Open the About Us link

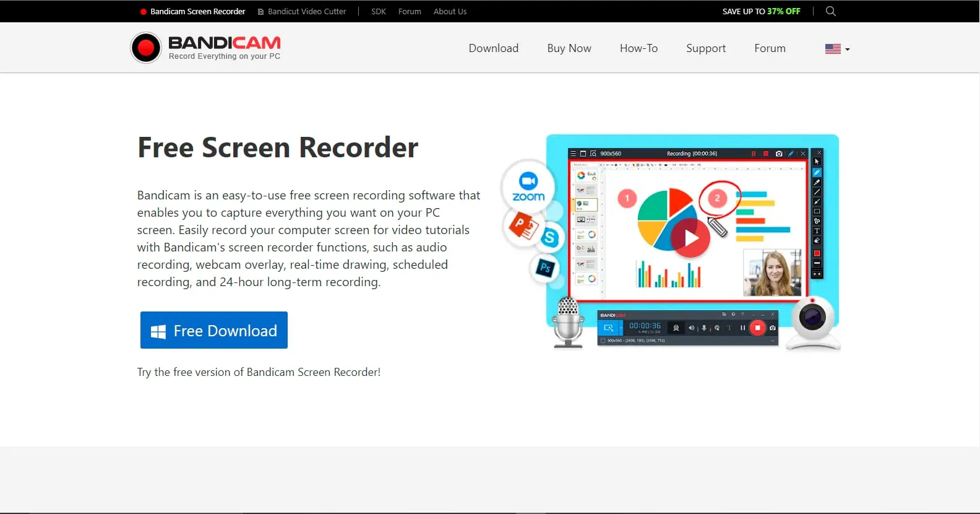(x=450, y=11)
